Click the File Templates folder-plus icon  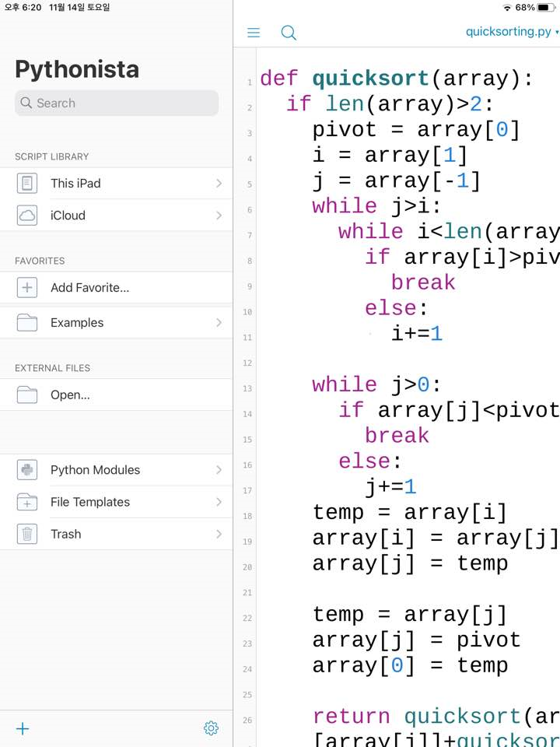click(x=27, y=502)
